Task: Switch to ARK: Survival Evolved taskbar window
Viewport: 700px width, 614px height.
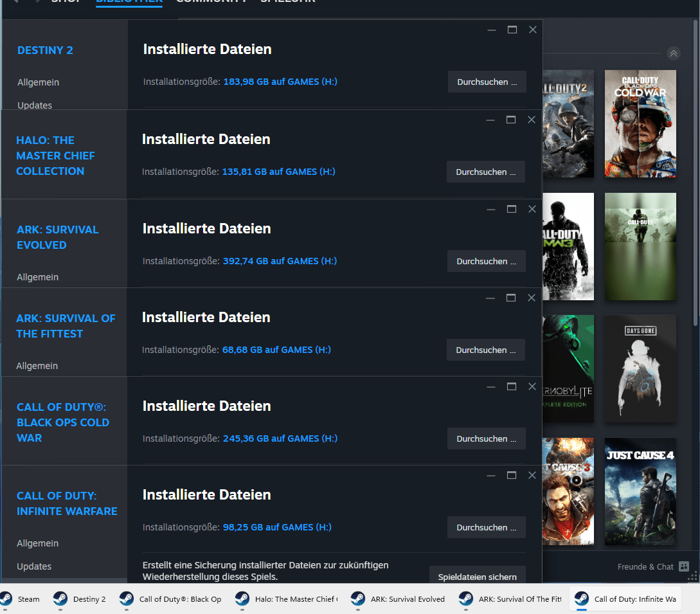Action: (x=398, y=599)
